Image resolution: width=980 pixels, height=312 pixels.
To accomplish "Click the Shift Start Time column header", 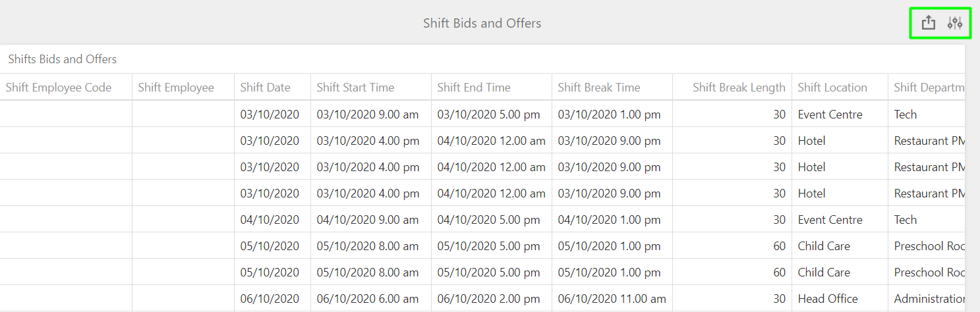I will coord(355,88).
